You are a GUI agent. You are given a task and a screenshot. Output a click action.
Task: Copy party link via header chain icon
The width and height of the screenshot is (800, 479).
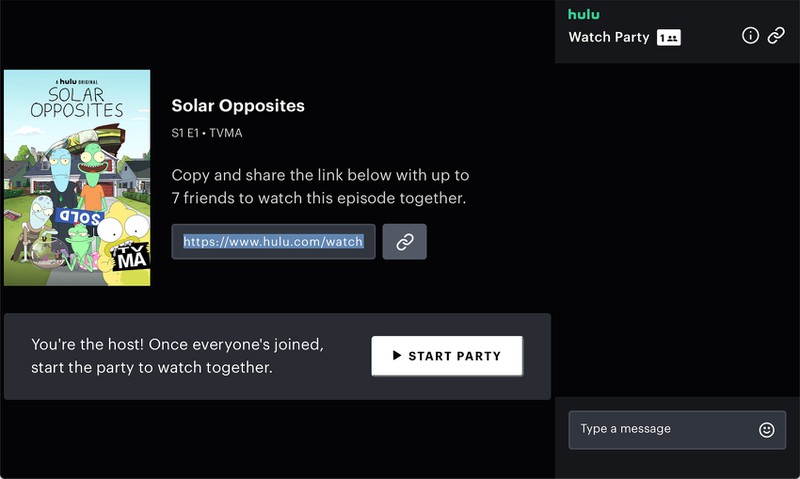click(x=776, y=36)
